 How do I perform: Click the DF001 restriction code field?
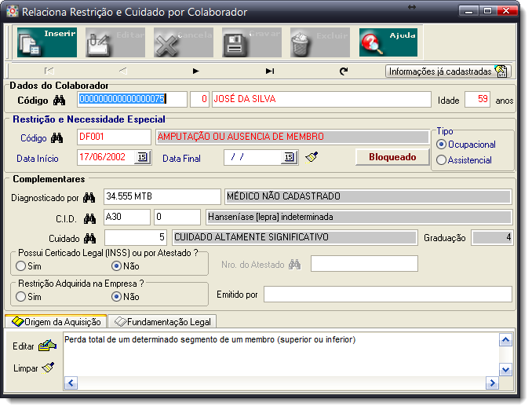114,137
